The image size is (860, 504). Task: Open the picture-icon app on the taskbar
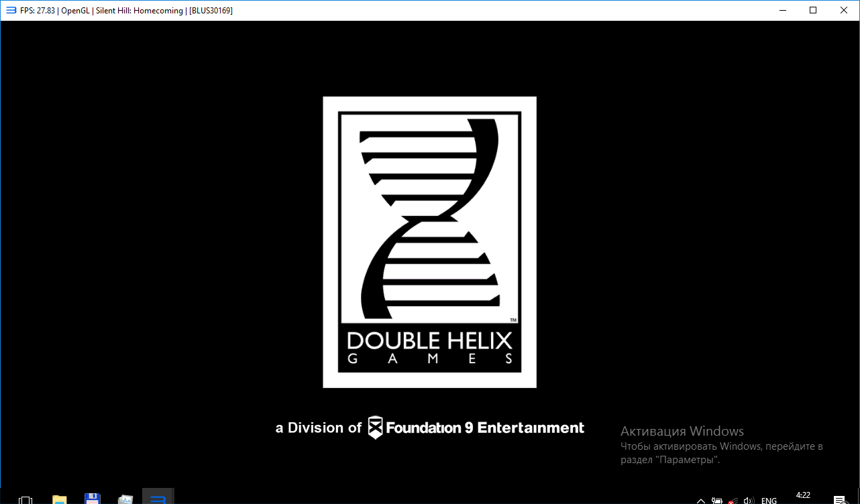tap(125, 499)
